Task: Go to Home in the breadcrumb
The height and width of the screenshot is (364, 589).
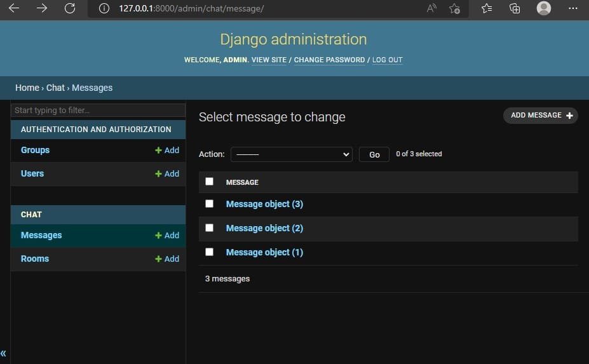Action: [27, 88]
